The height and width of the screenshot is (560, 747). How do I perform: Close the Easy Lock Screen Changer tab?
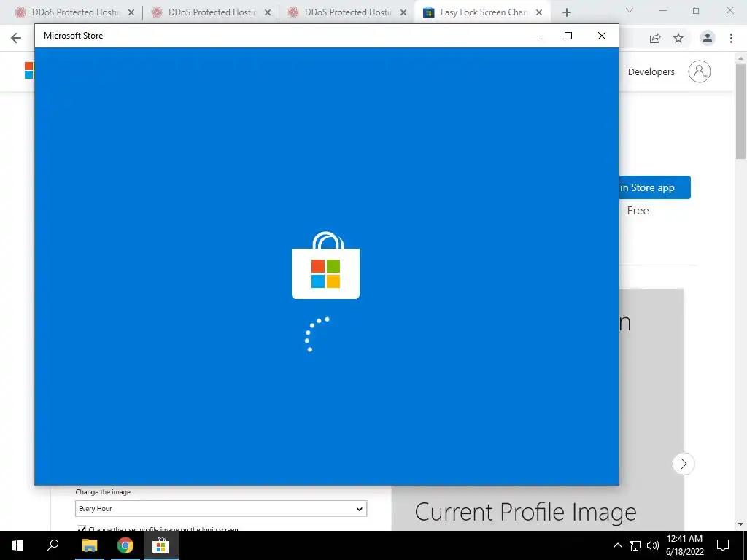[x=539, y=13]
